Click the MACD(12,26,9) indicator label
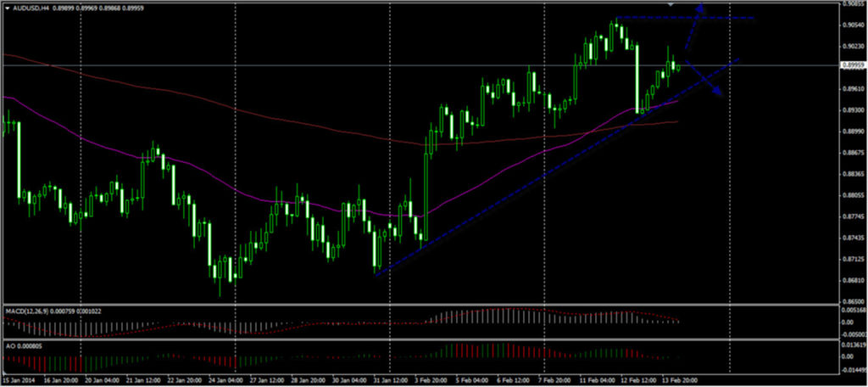 [x=32, y=311]
